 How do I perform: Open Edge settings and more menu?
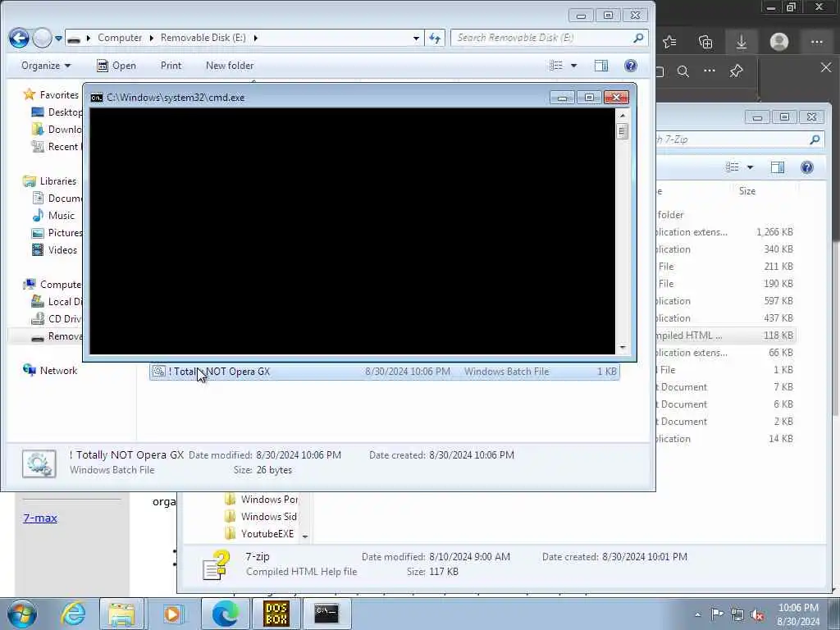816,42
